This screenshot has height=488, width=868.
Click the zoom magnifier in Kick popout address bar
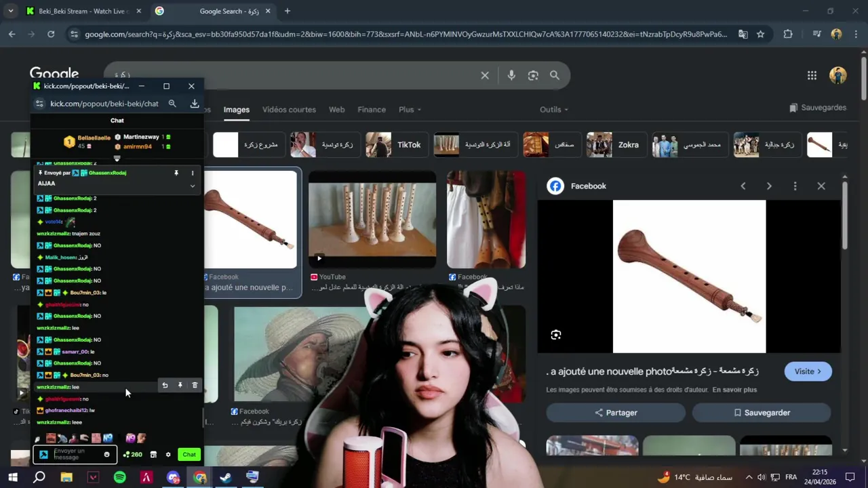tap(172, 104)
